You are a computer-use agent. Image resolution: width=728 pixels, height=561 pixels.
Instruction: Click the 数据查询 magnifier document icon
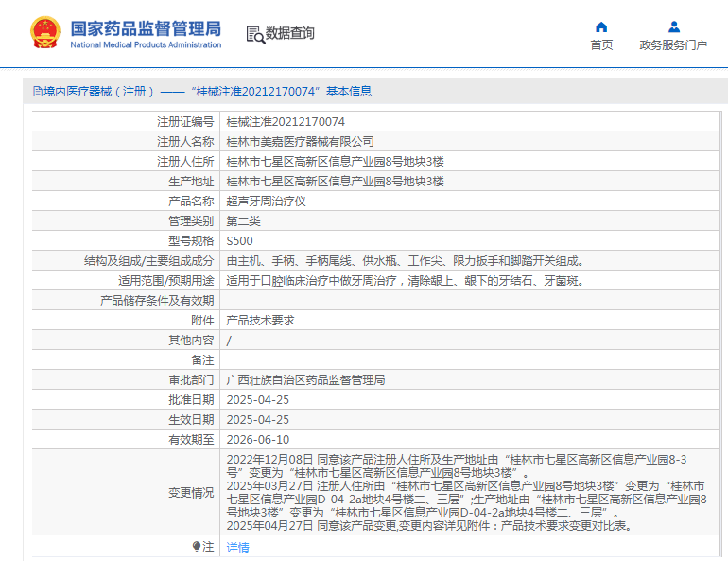tap(254, 34)
